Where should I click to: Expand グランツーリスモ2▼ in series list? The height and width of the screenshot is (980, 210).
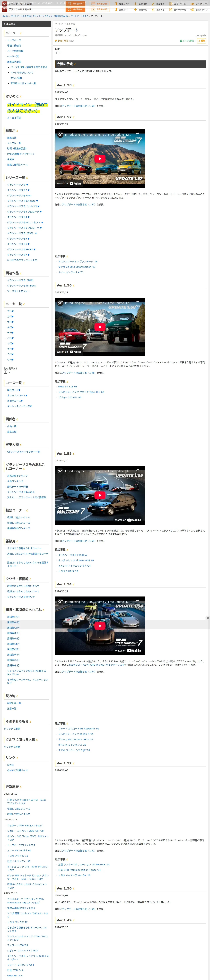[18, 190]
